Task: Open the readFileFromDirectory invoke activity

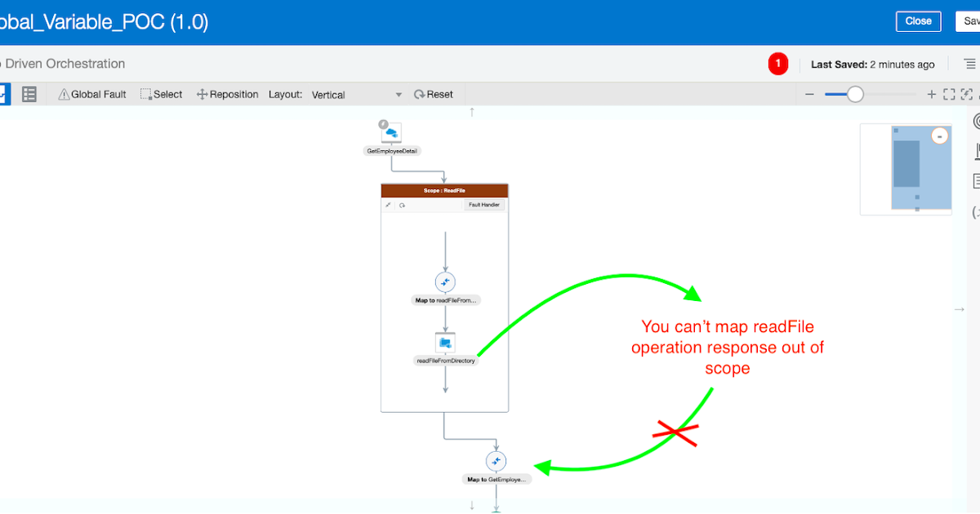Action: point(445,343)
